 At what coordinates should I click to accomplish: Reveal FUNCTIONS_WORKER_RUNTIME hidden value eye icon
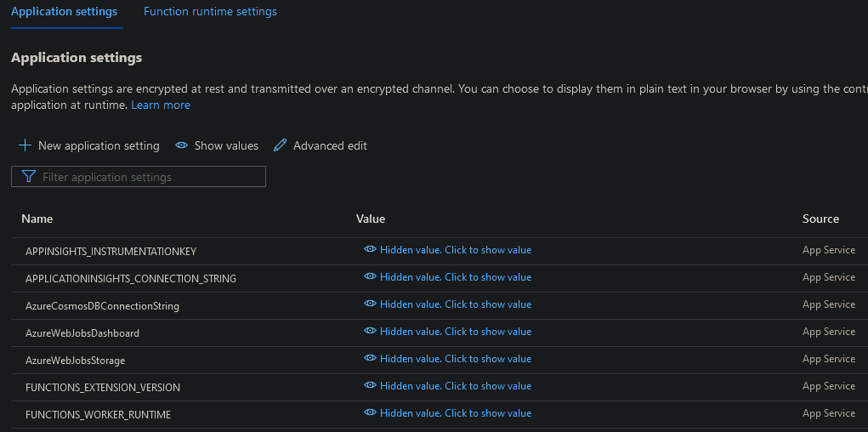(370, 413)
